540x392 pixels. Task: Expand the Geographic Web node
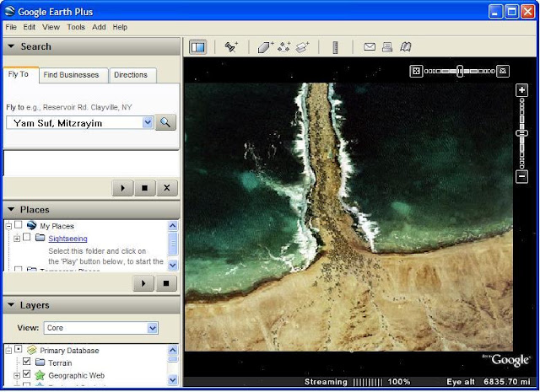(17, 375)
